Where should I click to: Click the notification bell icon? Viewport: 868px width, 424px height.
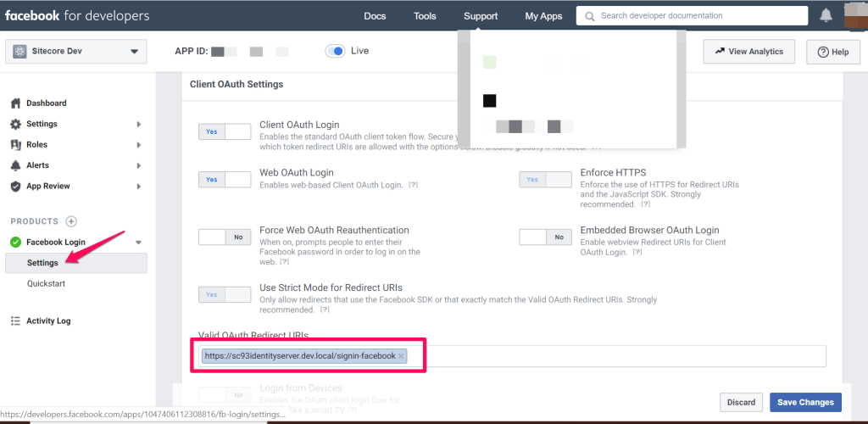click(826, 16)
